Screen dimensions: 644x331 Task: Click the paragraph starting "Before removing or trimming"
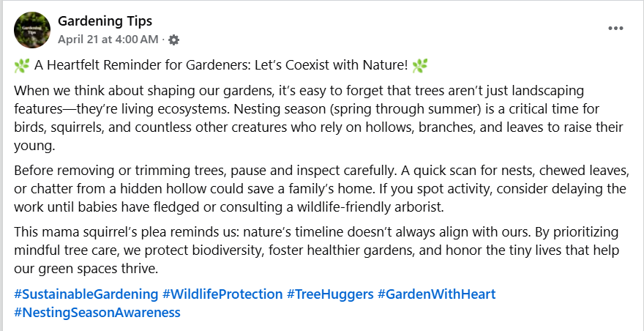pos(321,188)
